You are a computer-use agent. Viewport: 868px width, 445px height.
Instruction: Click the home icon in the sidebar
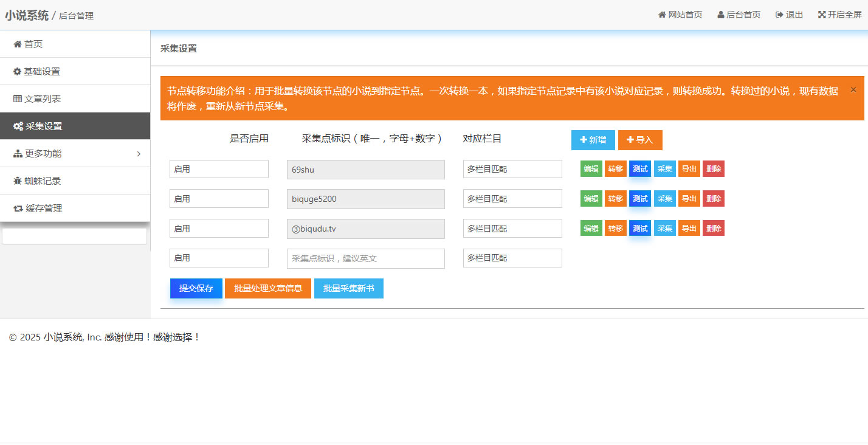pyautogui.click(x=18, y=44)
